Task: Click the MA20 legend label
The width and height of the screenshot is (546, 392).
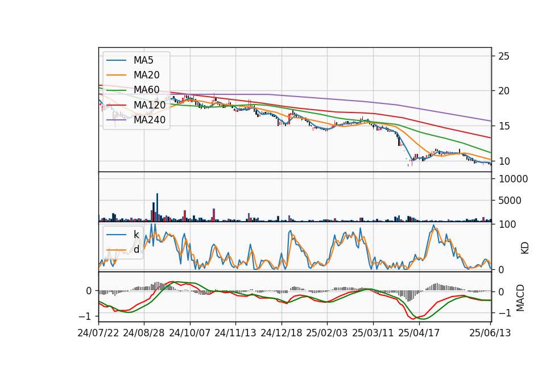Action: tap(146, 75)
